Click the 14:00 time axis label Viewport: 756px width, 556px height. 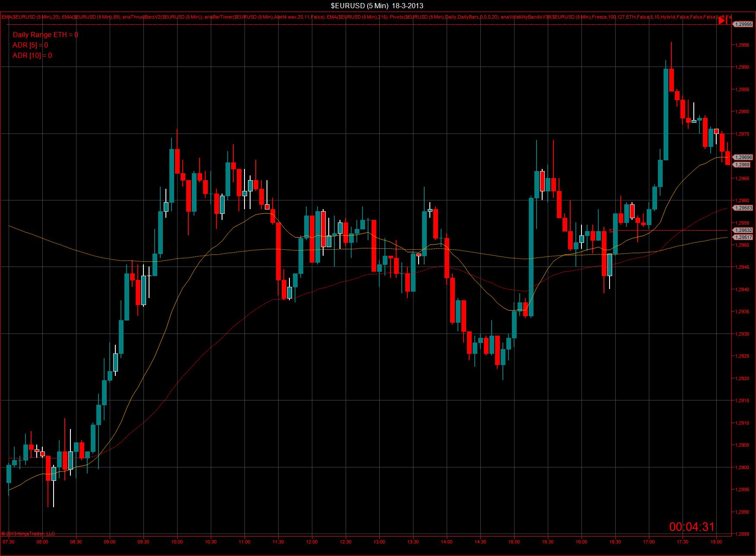coord(447,542)
